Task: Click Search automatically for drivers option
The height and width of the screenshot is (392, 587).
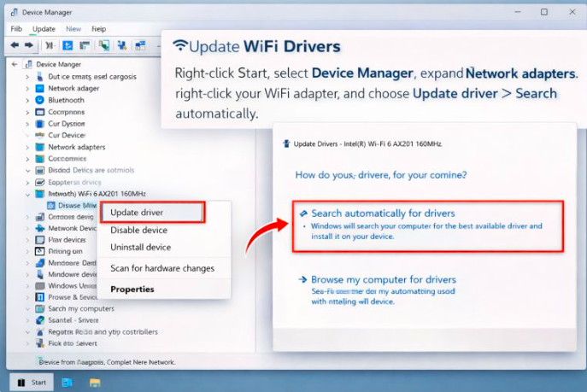Action: tap(382, 214)
